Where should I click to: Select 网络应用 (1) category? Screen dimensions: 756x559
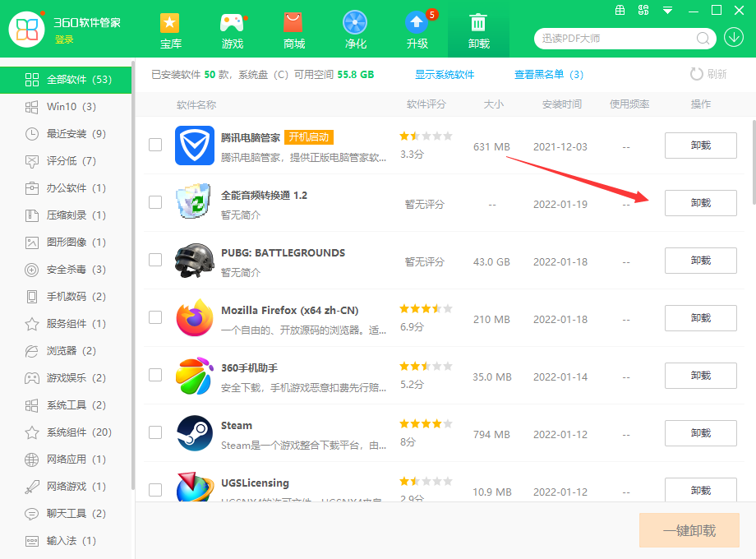tap(66, 460)
